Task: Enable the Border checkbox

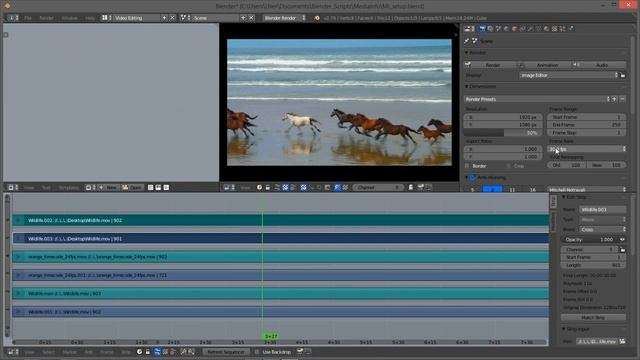Action: pos(467,166)
